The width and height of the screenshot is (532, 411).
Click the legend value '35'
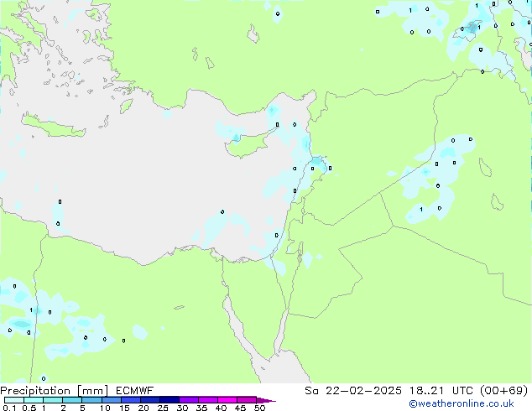[x=202, y=408]
